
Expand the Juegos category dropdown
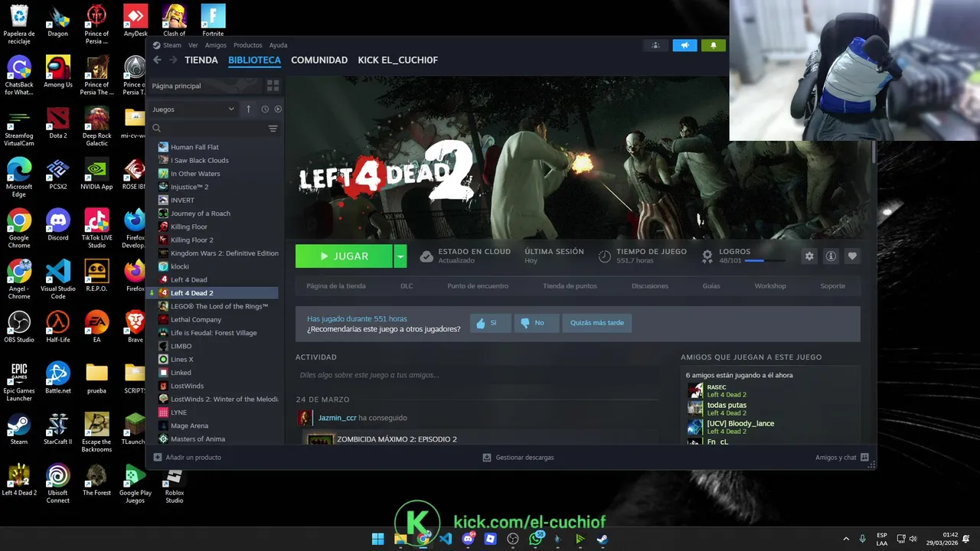click(x=193, y=109)
